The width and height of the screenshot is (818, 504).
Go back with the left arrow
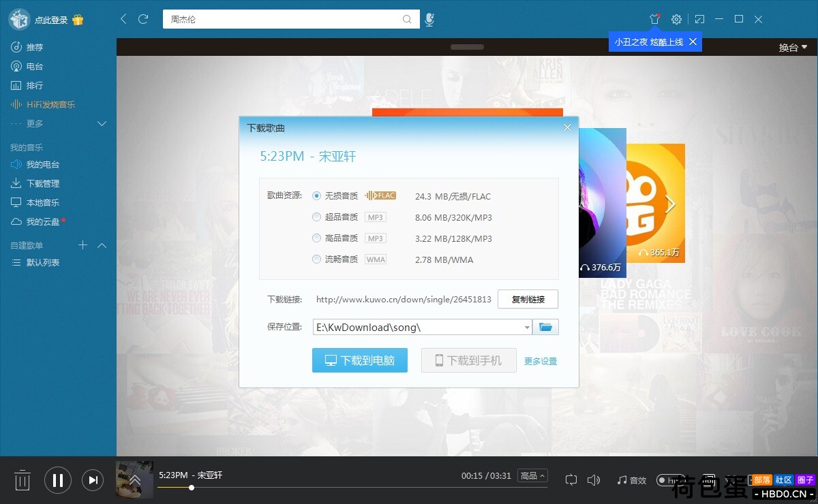tap(123, 19)
